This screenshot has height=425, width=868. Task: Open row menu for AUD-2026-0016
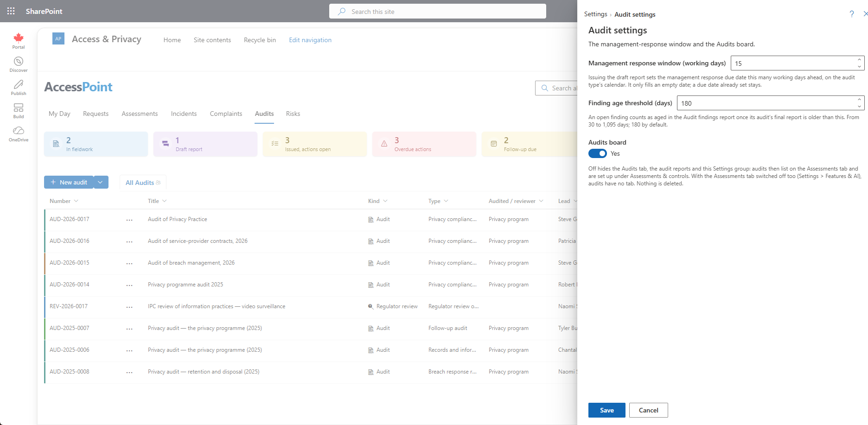coord(129,241)
